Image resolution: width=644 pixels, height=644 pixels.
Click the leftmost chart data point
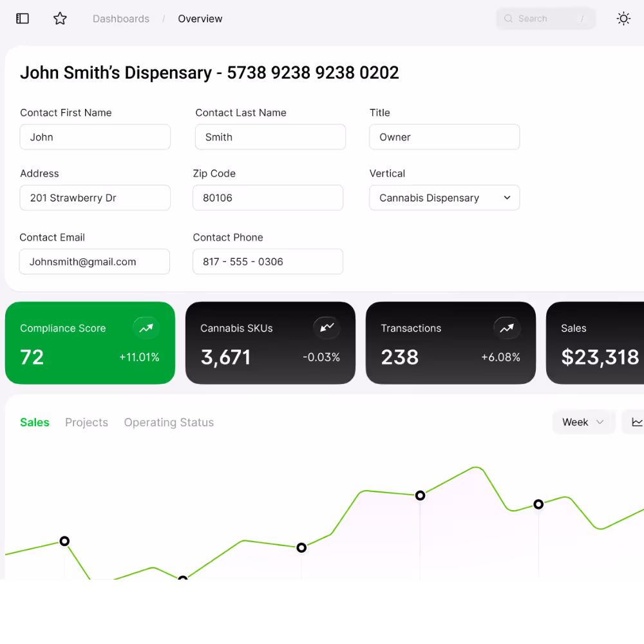click(64, 541)
